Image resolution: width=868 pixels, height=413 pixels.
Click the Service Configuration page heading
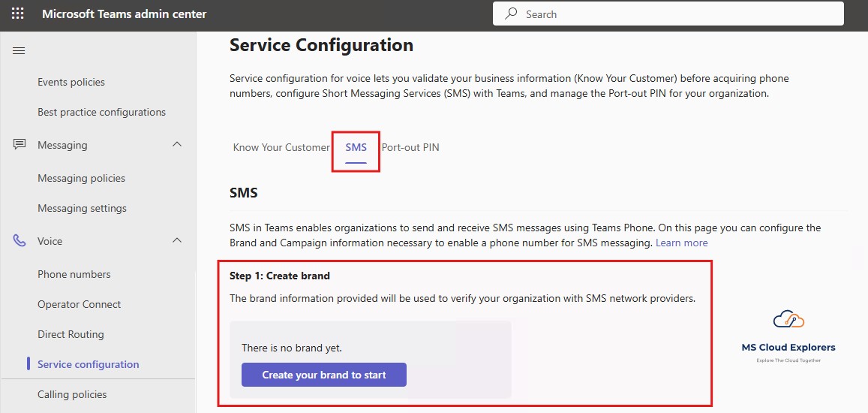tap(322, 45)
